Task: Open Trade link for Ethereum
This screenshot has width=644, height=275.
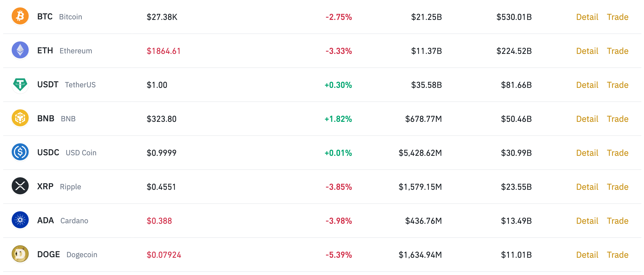Action: (x=617, y=51)
